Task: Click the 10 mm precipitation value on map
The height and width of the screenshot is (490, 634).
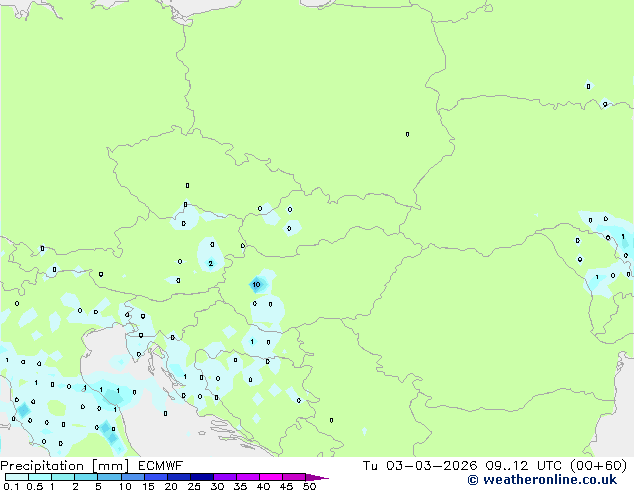Action: click(256, 285)
